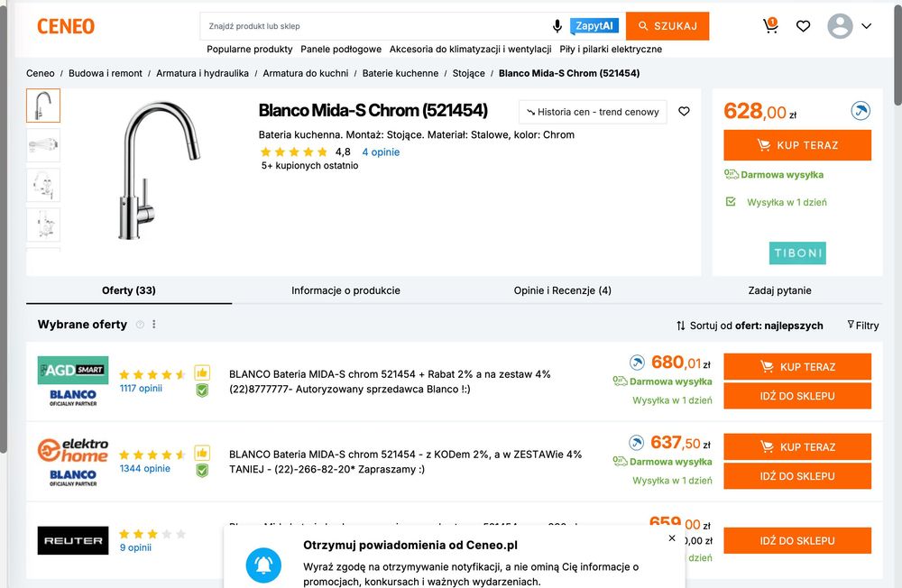Open the favorites heart in header

pyautogui.click(x=803, y=26)
